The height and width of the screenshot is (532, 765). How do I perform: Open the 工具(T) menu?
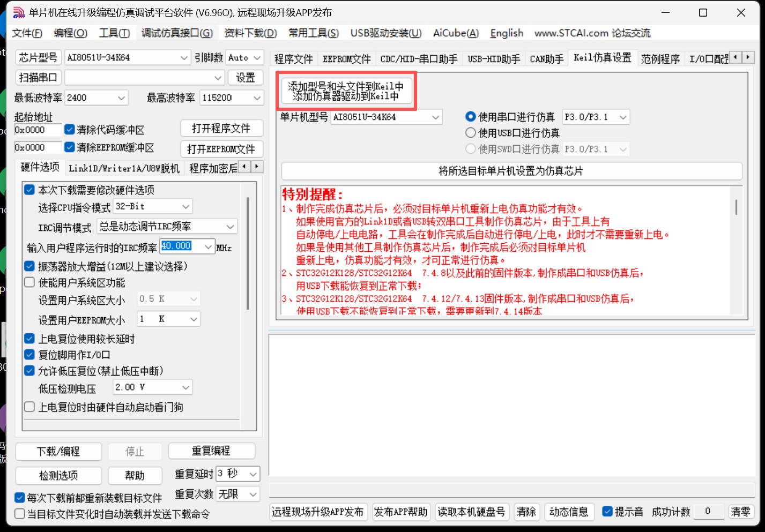114,33
